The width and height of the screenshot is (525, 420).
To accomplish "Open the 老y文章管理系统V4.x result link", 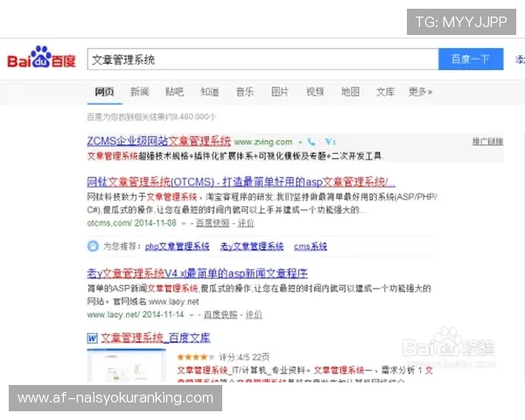I will pyautogui.click(x=197, y=274).
